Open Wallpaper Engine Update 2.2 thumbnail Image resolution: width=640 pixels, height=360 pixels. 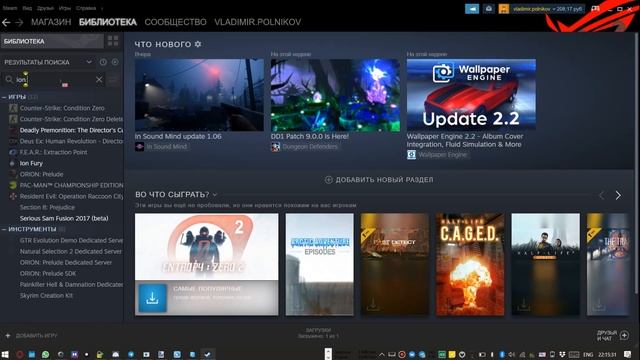point(471,95)
